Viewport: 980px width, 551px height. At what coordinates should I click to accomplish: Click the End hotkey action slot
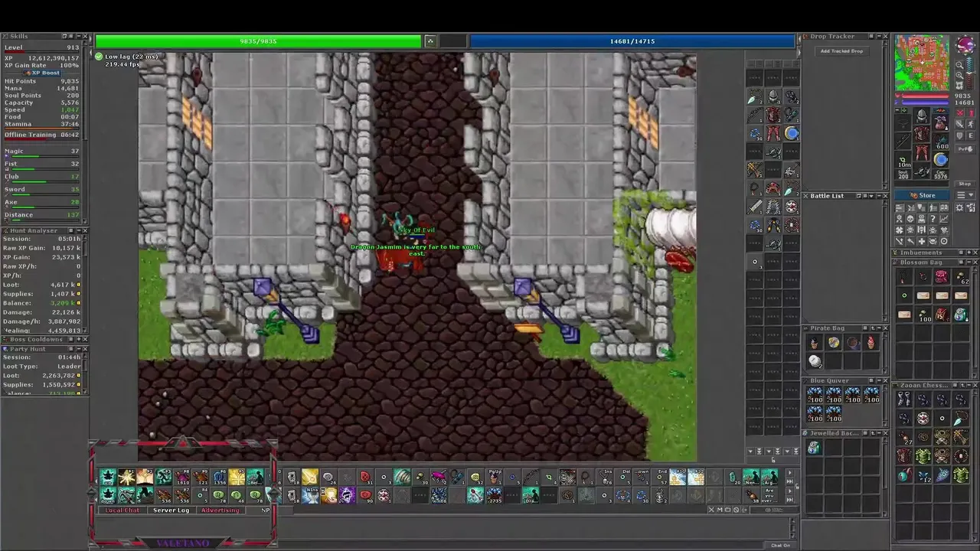[659, 477]
